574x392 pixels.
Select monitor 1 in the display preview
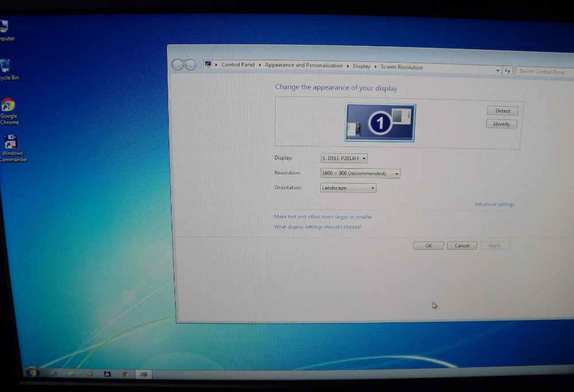coord(380,123)
